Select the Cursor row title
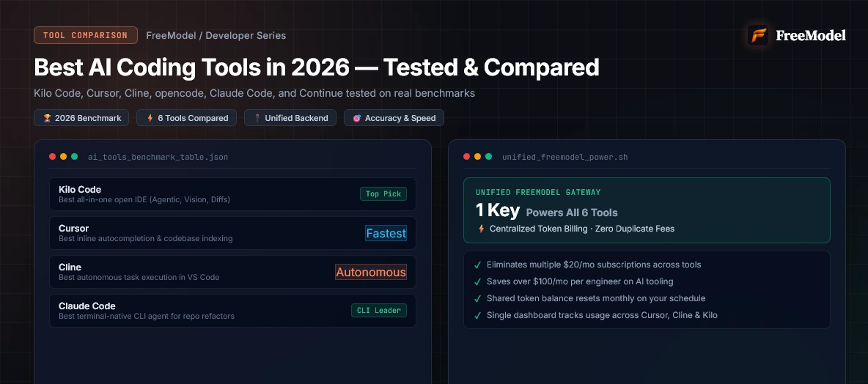This screenshot has height=384, width=868. (73, 228)
